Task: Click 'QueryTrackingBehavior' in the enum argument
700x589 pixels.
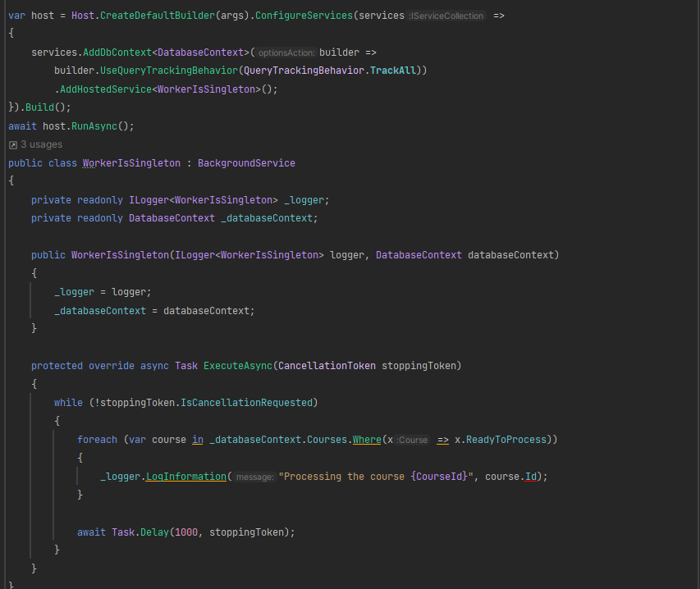Action: [x=304, y=71]
